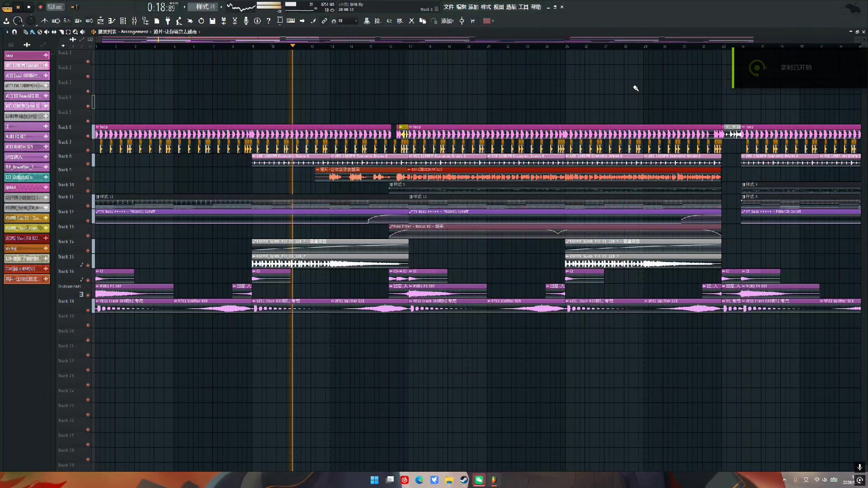Viewport: 868px width, 488px height.
Task: Select 'ZLP_Downfilter_5' in picker panel
Action: (27, 167)
